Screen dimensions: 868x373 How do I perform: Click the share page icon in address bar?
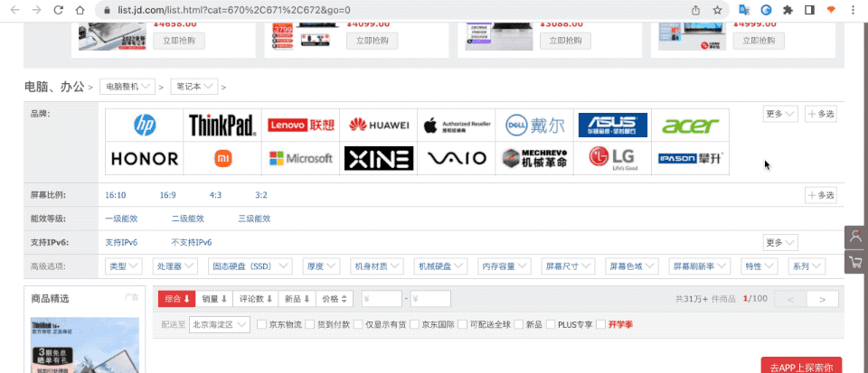point(696,10)
